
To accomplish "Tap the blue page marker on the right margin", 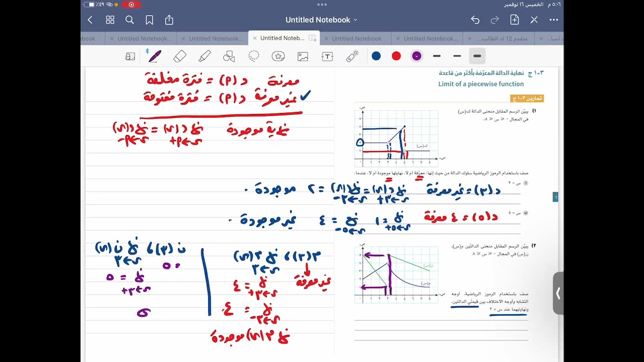I will click(x=555, y=197).
